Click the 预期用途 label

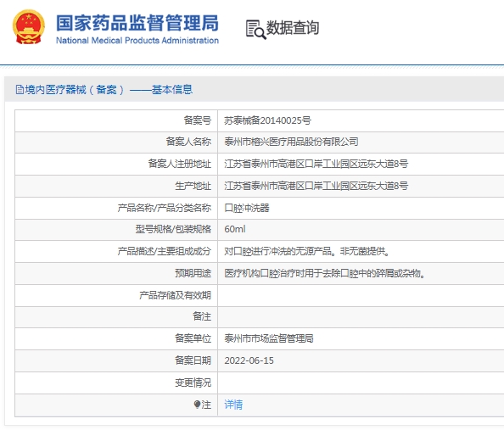pyautogui.click(x=193, y=273)
